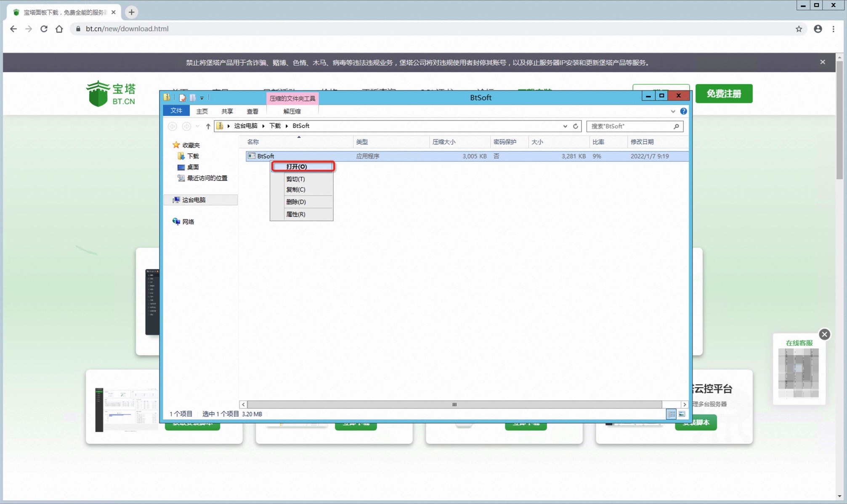Sort by 类型 column header
This screenshot has height=504, width=847.
tap(391, 142)
